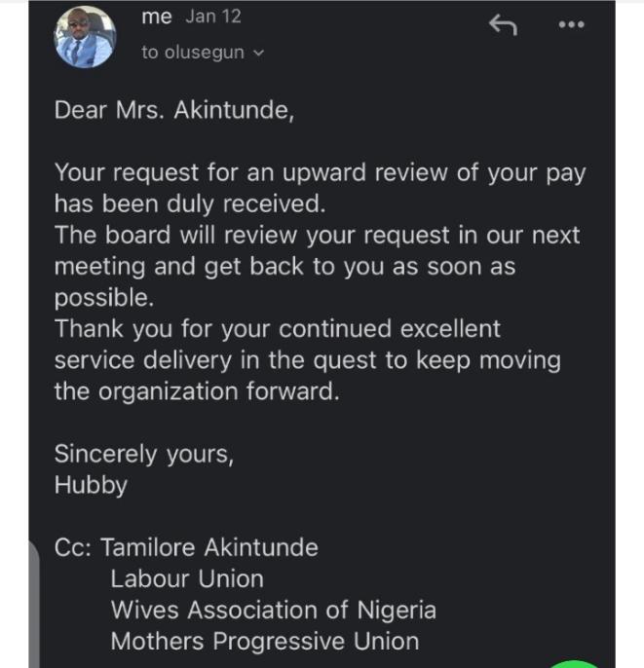This screenshot has height=668, width=644.
Task: Tap the line "Thank you for your continued excellent"
Action: pos(277,328)
